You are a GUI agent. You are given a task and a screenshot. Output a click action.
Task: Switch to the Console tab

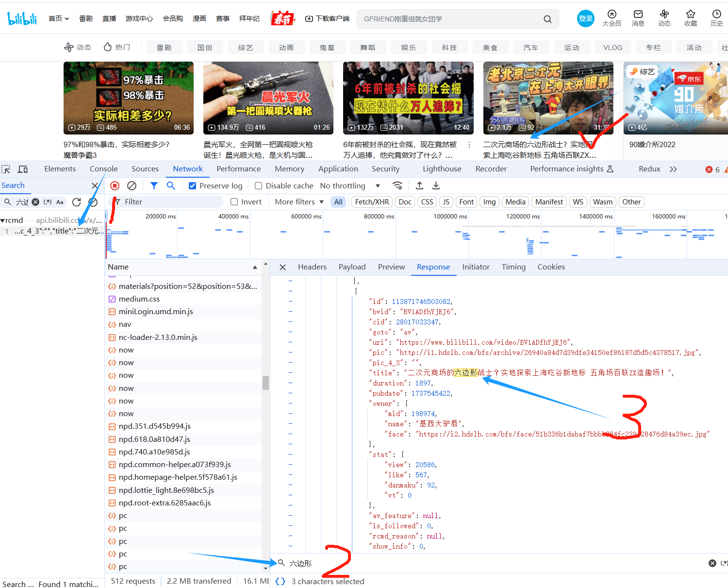(x=103, y=169)
